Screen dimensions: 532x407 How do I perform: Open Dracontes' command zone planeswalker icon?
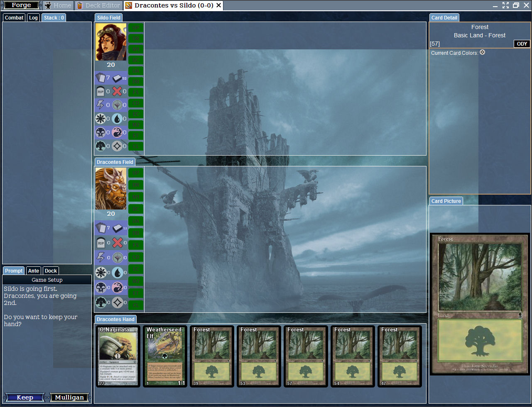118,258
